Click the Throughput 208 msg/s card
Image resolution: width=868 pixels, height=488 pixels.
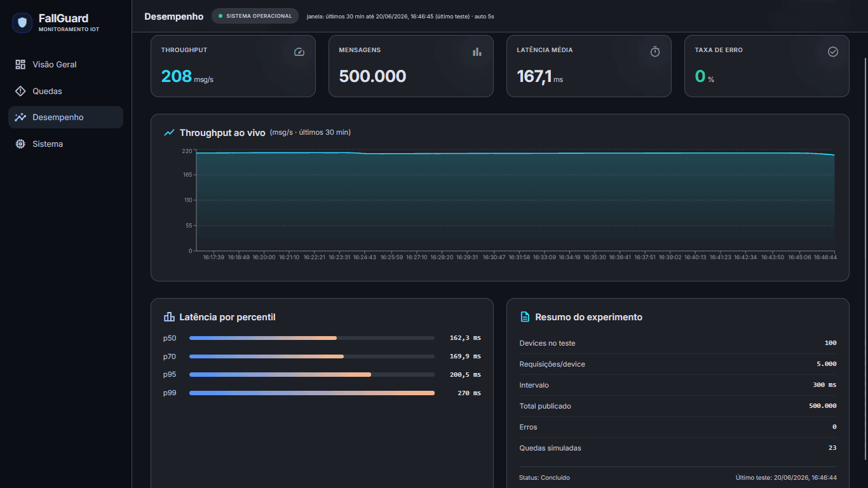pyautogui.click(x=233, y=66)
